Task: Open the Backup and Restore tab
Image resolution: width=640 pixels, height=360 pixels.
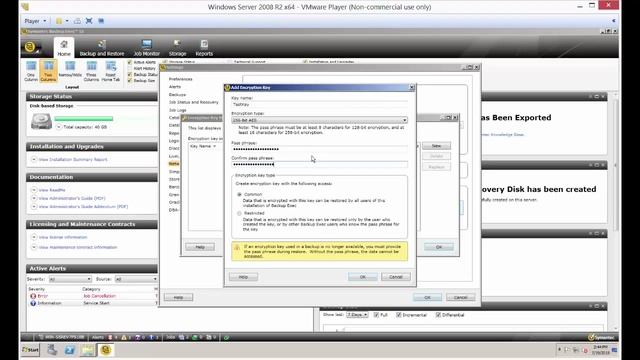Action: tap(102, 48)
